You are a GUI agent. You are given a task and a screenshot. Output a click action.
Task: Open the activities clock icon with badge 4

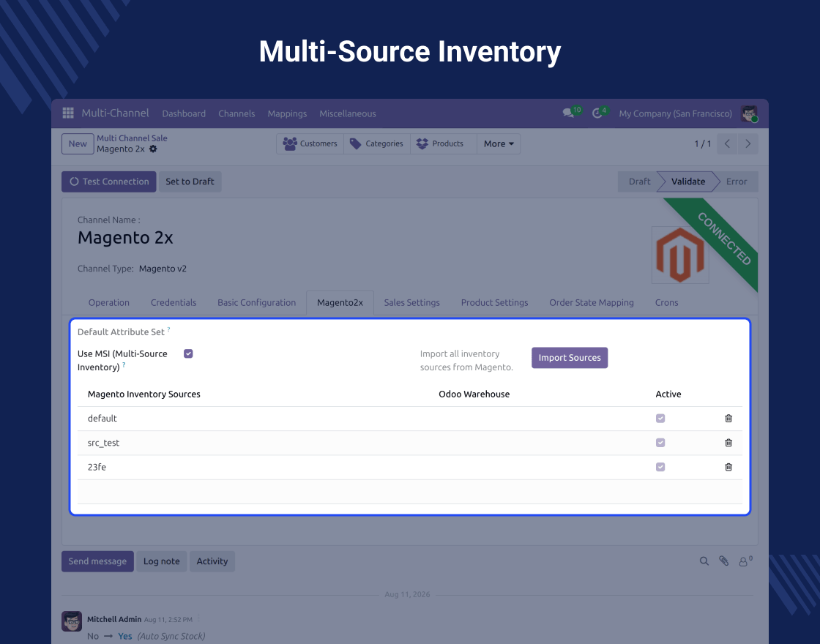click(x=597, y=113)
